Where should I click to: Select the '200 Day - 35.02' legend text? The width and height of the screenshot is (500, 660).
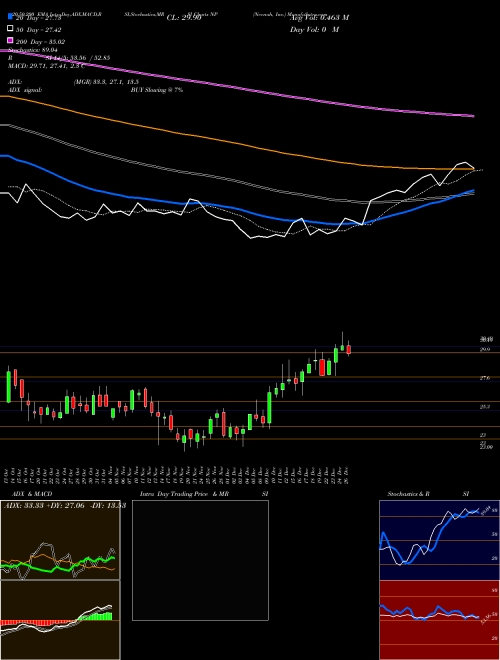(40, 42)
